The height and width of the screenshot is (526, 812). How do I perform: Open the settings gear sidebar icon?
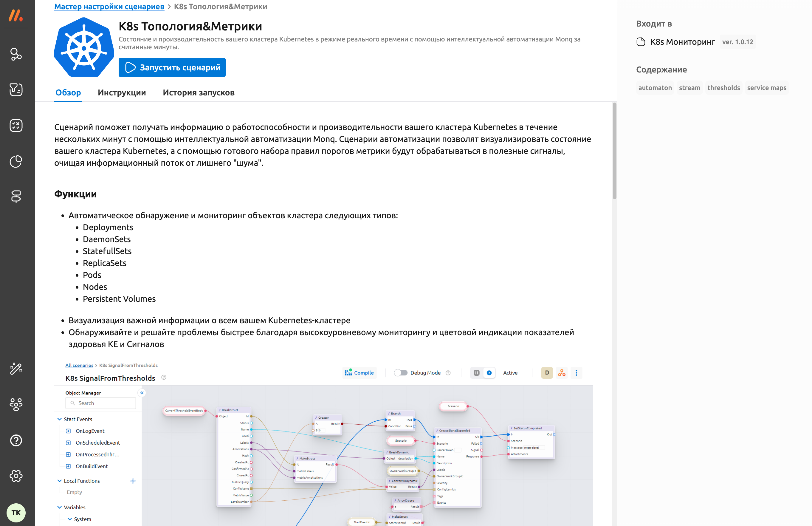pos(16,476)
